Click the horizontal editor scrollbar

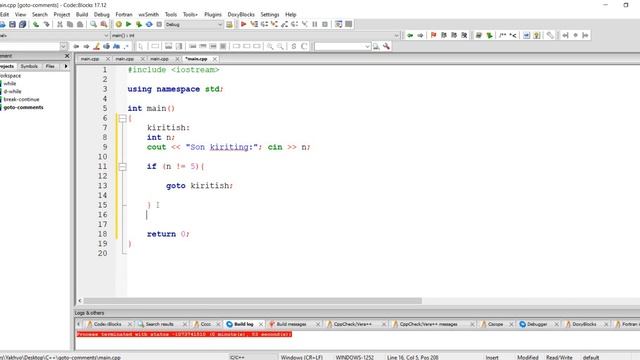253,301
